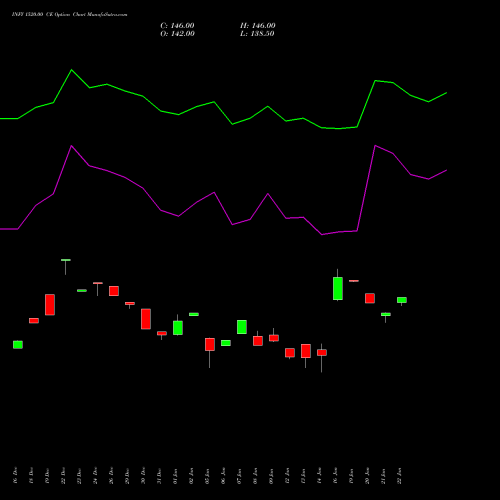
Task: Click the open value O: 142.00
Action: pyautogui.click(x=177, y=34)
